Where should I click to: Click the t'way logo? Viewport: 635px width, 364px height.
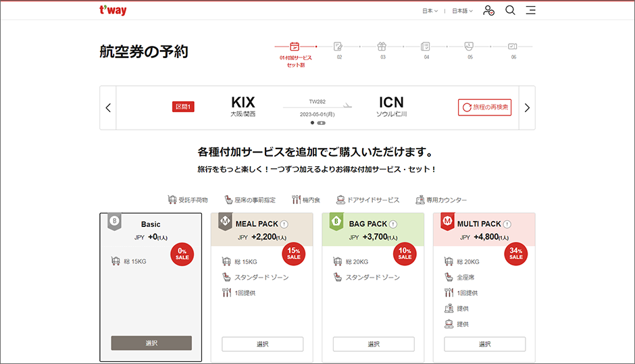[x=113, y=11]
